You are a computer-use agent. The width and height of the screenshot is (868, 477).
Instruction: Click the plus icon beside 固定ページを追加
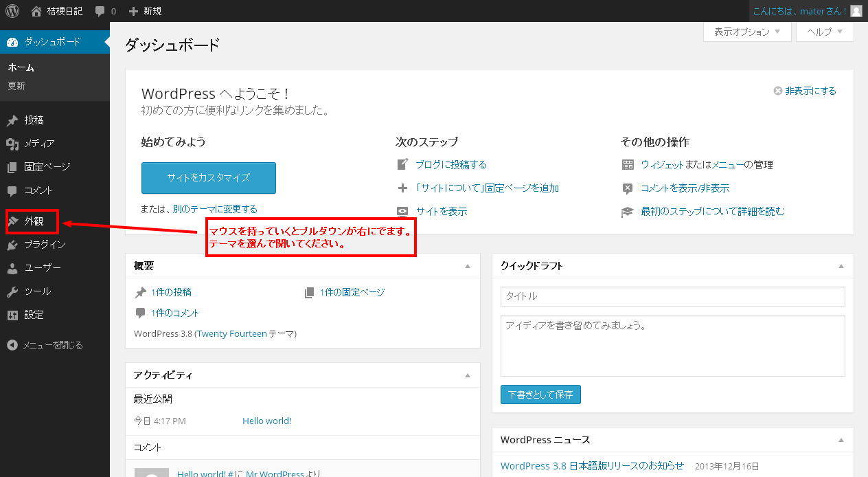pos(402,188)
